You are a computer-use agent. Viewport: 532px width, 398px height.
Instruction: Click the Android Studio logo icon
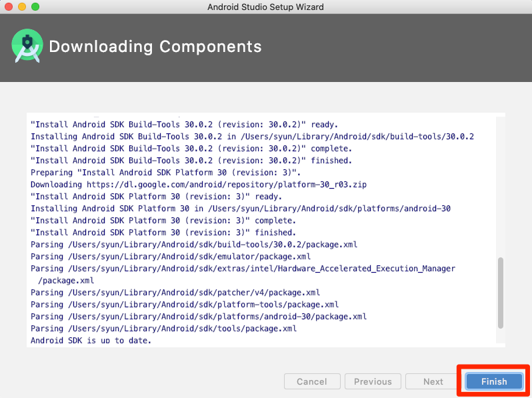pyautogui.click(x=27, y=46)
